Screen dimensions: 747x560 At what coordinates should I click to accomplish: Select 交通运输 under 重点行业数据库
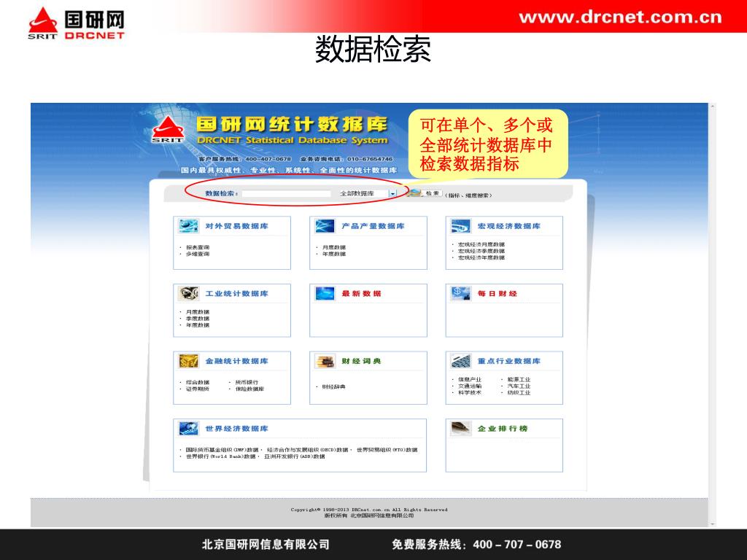[x=470, y=386]
